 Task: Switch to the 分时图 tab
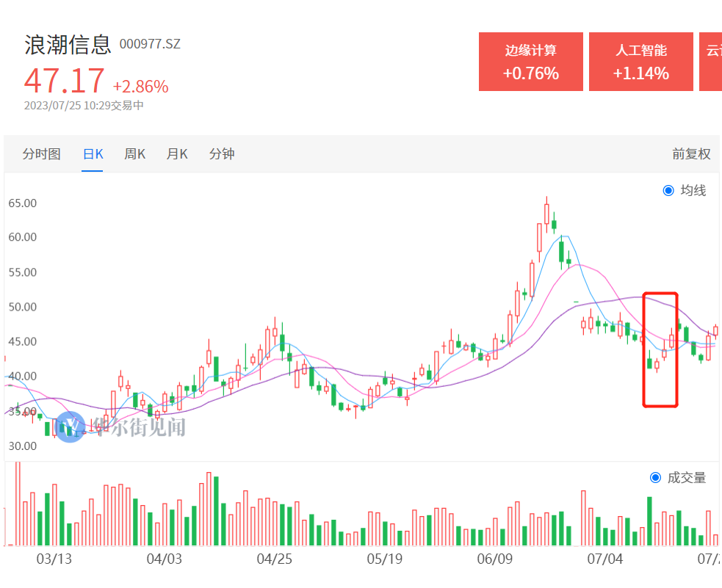pos(41,153)
